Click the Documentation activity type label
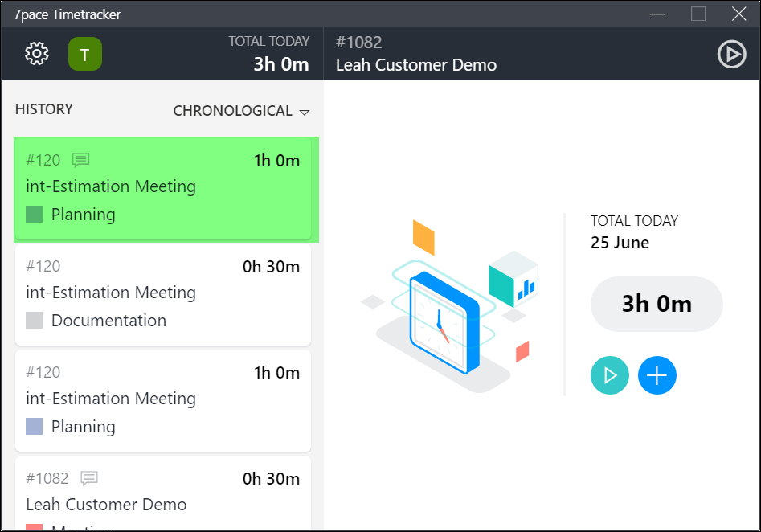The width and height of the screenshot is (761, 532). pyautogui.click(x=108, y=321)
